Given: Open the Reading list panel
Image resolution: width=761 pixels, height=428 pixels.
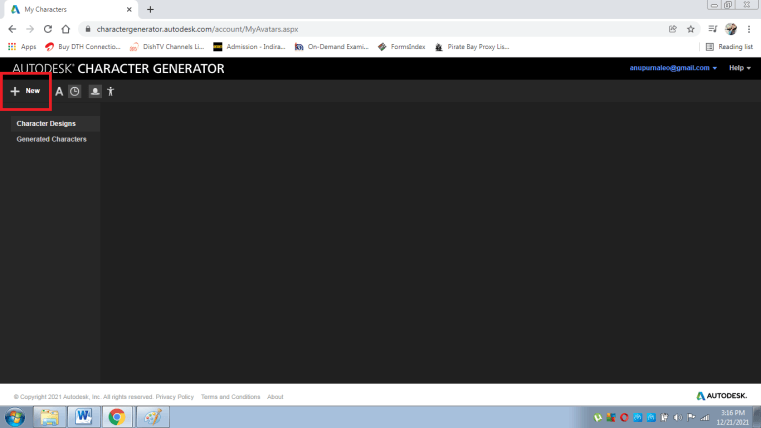Looking at the screenshot, I should (729, 47).
